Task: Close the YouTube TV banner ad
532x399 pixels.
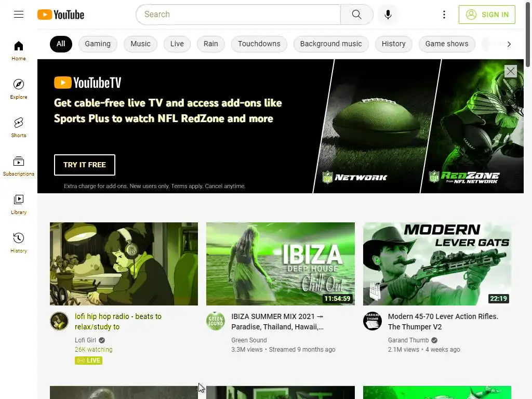Action: (x=510, y=71)
